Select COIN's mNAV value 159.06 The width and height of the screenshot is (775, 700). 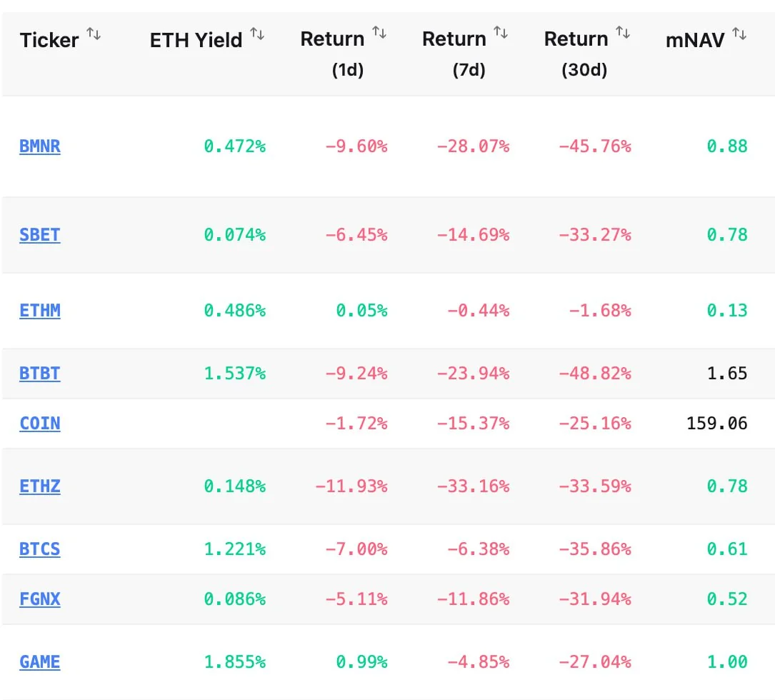point(716,424)
